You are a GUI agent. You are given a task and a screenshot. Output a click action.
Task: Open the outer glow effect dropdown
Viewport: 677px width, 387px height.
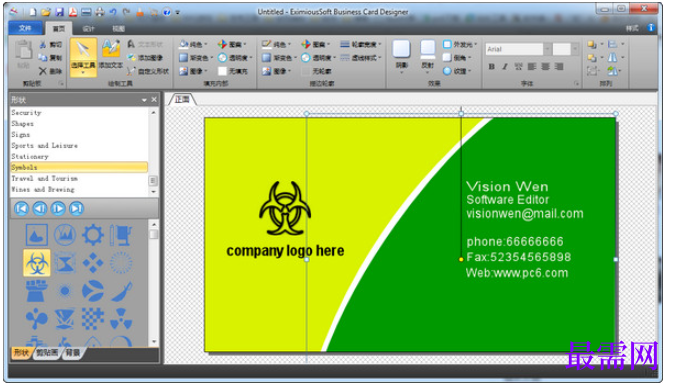pos(460,44)
